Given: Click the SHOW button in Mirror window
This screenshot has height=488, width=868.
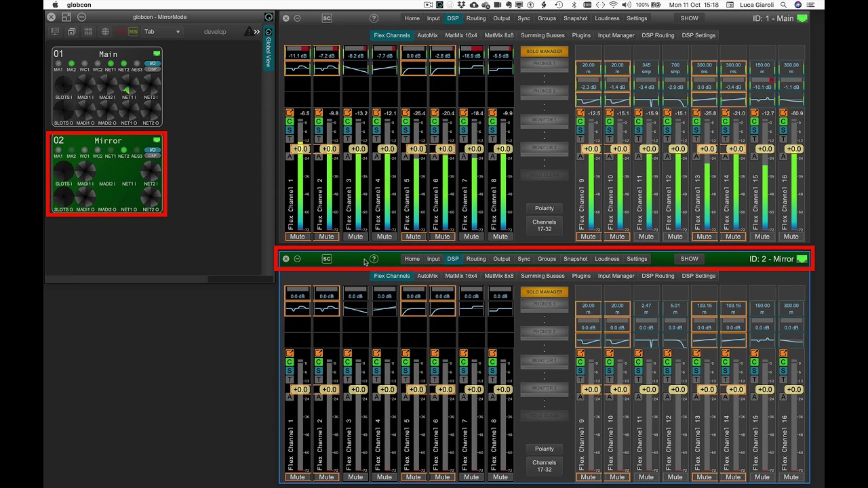Looking at the screenshot, I should coord(689,259).
